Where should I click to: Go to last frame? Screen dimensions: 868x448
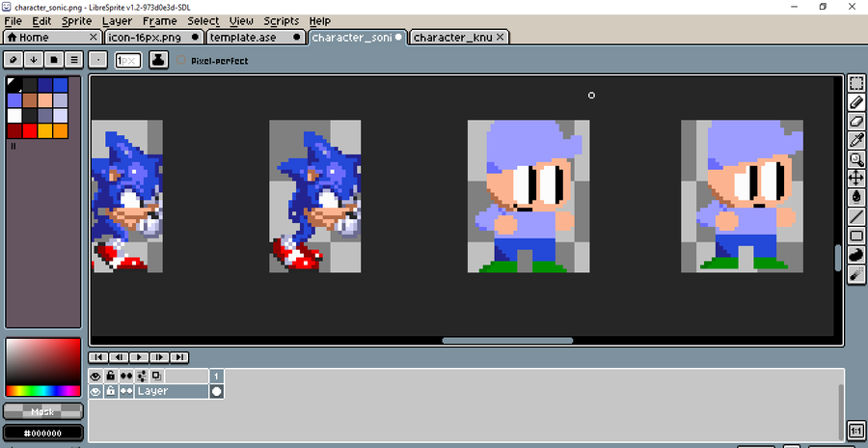point(179,357)
